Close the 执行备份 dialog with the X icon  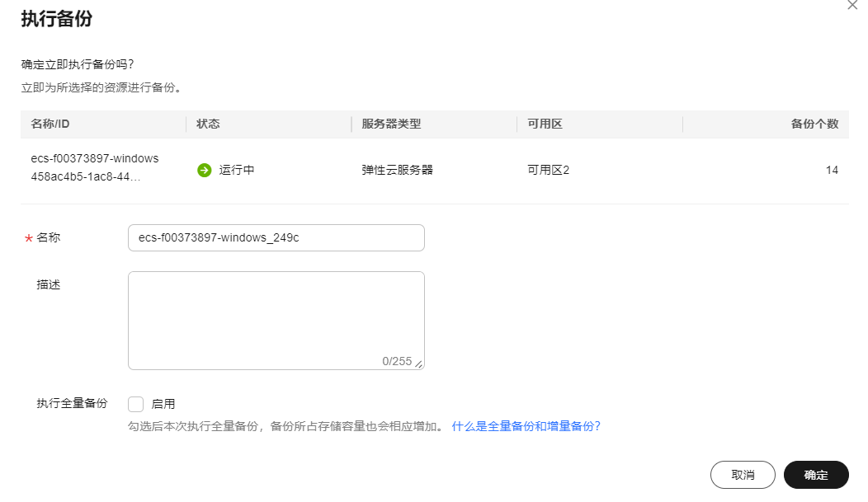click(852, 5)
